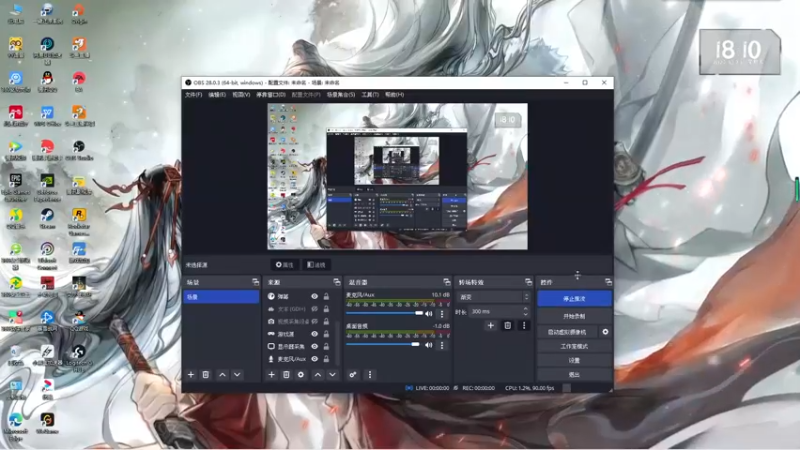Open the 视图(V) menu
The width and height of the screenshot is (800, 450).
point(241,94)
